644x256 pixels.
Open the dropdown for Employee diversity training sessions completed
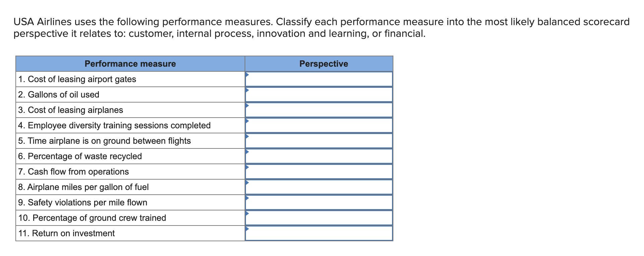coord(318,125)
